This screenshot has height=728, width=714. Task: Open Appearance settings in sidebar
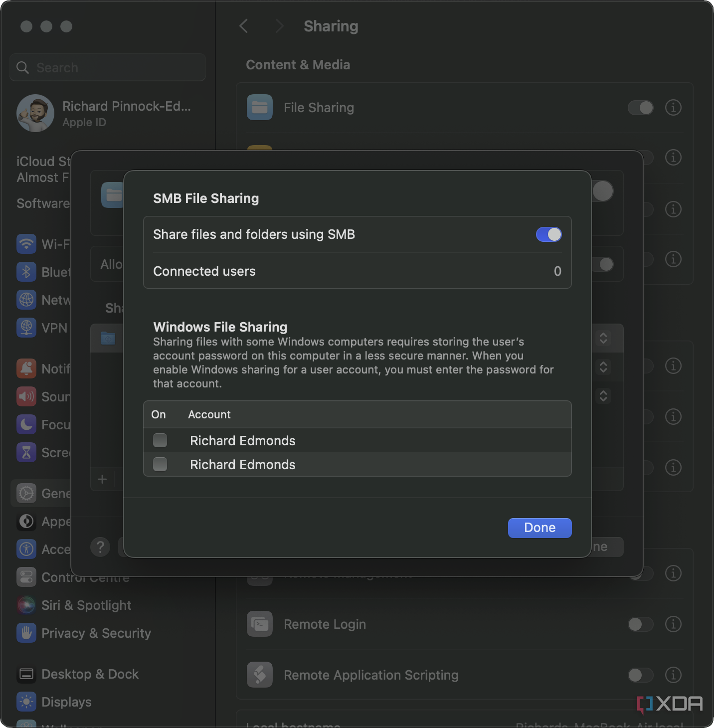(x=42, y=521)
